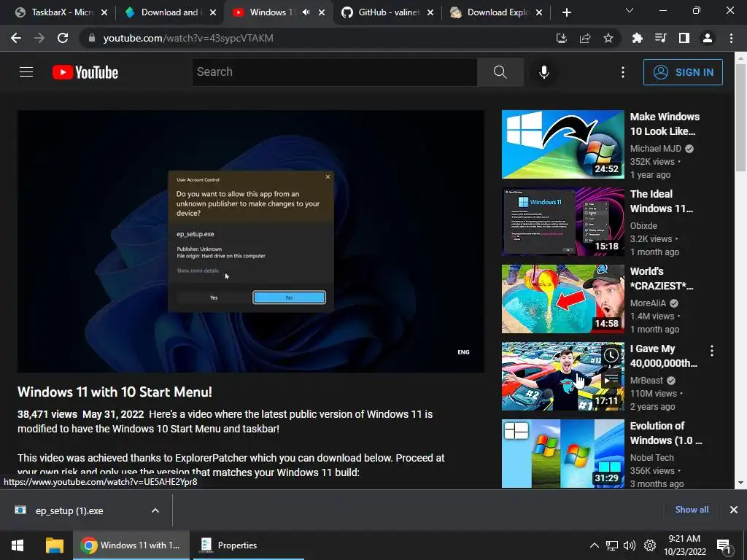Viewport: 747px width, 560px height.
Task: Open the volume tray icon
Action: point(630,545)
